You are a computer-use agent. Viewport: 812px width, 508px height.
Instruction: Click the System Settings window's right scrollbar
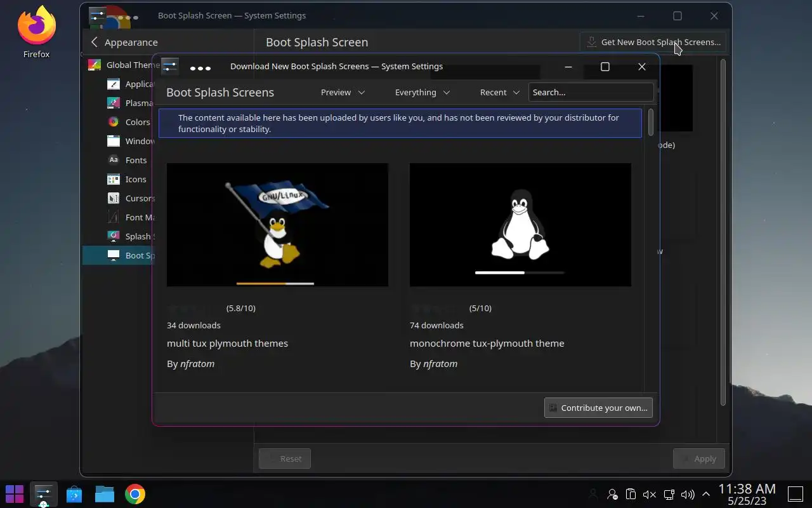tap(723, 232)
